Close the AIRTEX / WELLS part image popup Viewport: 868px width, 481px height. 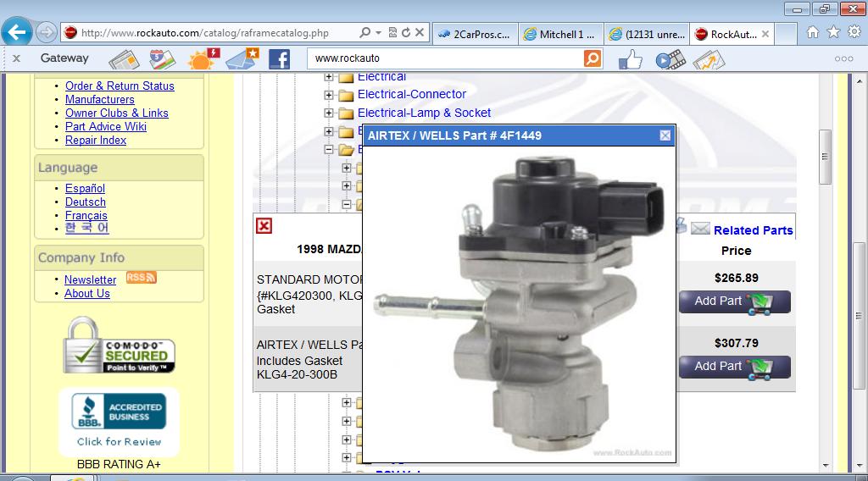(665, 135)
